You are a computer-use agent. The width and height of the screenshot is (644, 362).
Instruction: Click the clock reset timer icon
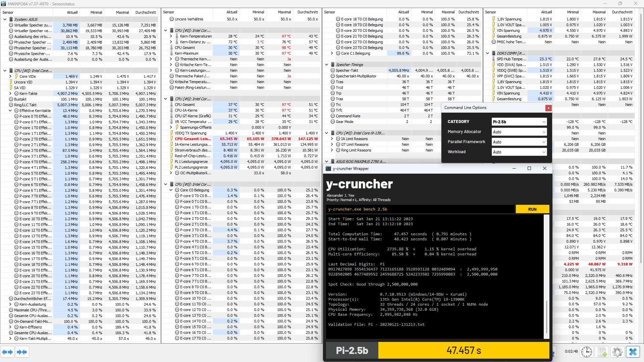point(586,352)
